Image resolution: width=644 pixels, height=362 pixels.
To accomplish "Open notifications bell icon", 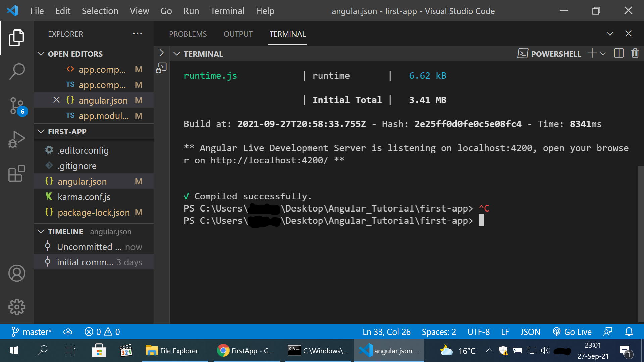I will 629,332.
